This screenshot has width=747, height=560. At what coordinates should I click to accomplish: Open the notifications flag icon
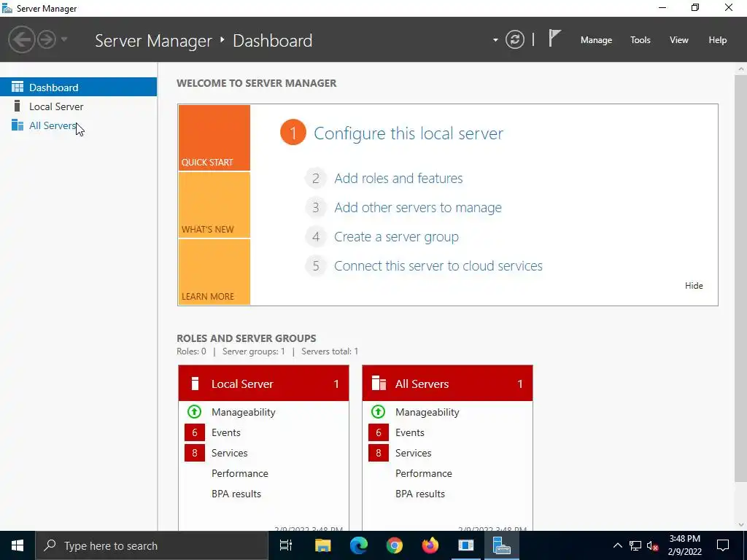click(x=554, y=38)
